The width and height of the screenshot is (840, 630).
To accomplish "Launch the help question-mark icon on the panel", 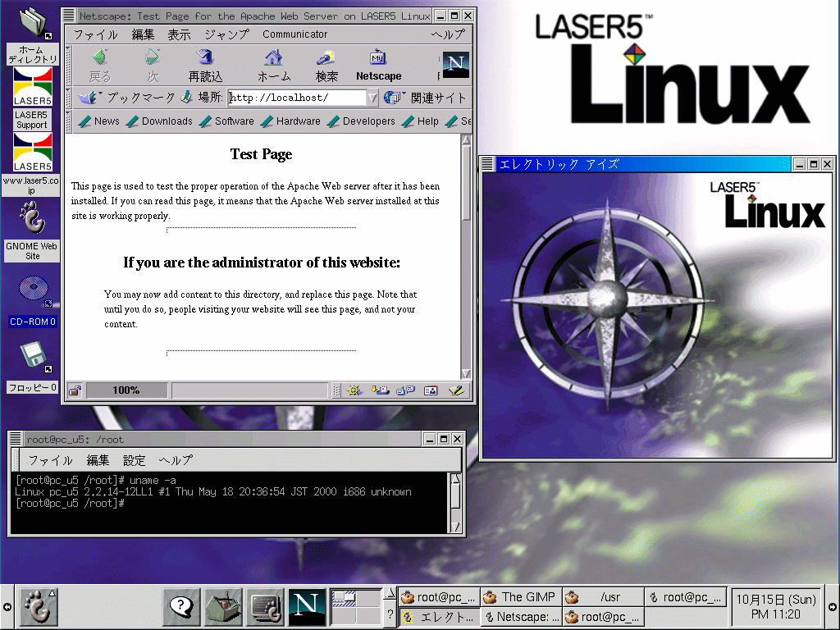I will tap(181, 606).
